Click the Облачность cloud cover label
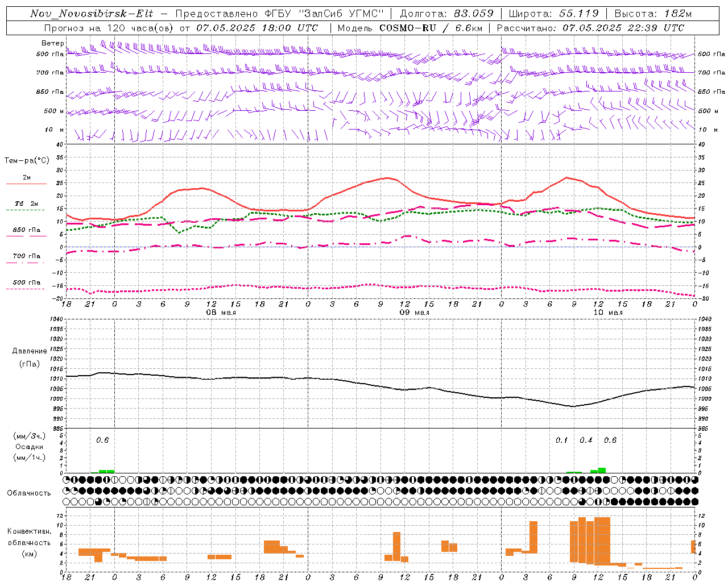 (29, 493)
